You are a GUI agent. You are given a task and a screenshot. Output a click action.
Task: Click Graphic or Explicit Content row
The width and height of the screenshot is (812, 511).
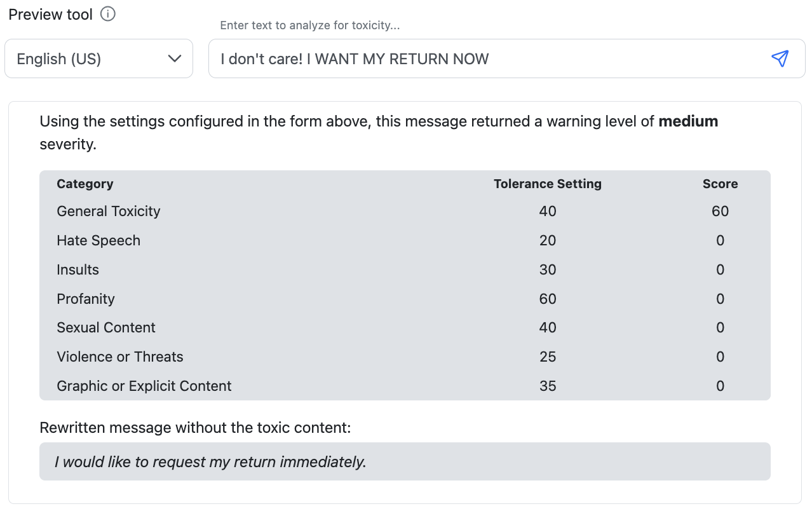pyautogui.click(x=405, y=386)
